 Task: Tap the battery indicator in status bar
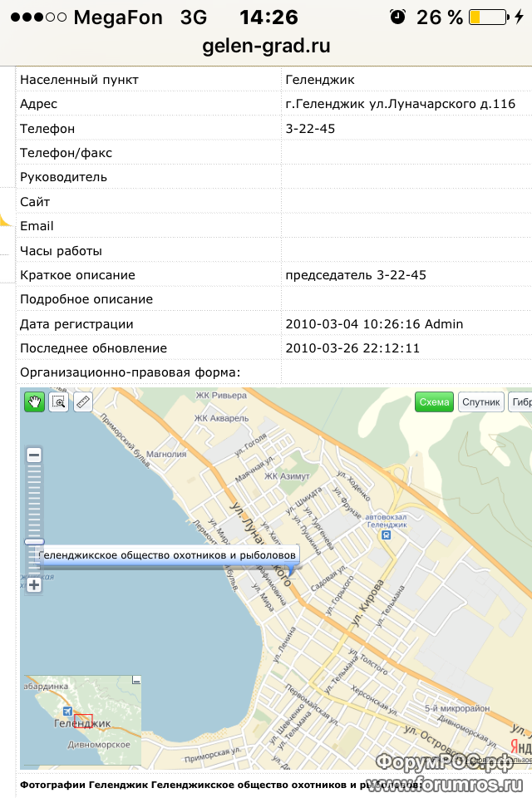tap(489, 17)
